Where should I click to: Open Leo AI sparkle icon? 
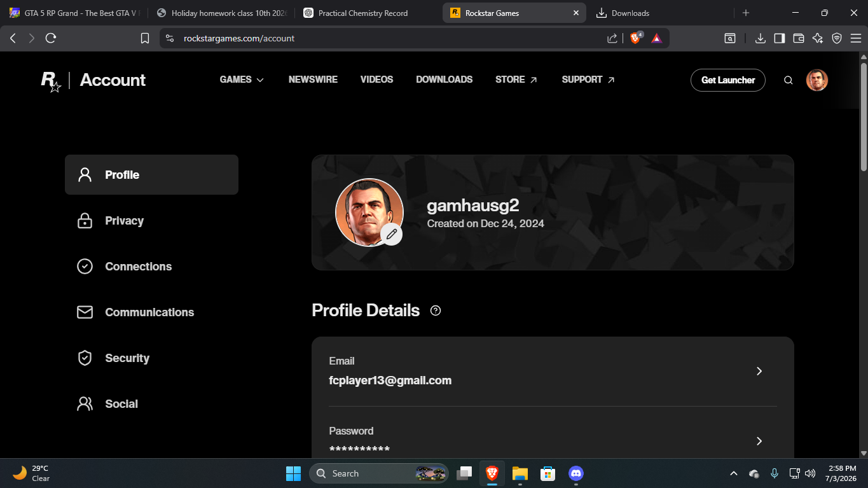point(818,38)
